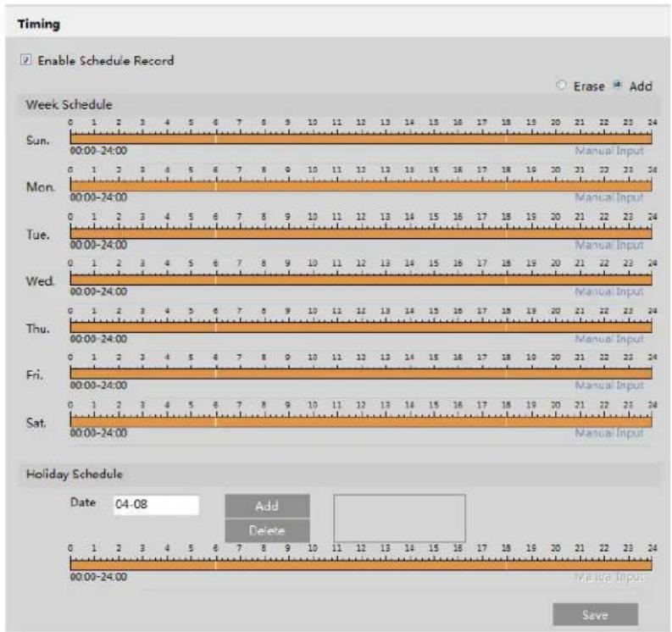Click the Saturday orange schedule bar
Viewport: 672px width, 632px height.
click(361, 422)
